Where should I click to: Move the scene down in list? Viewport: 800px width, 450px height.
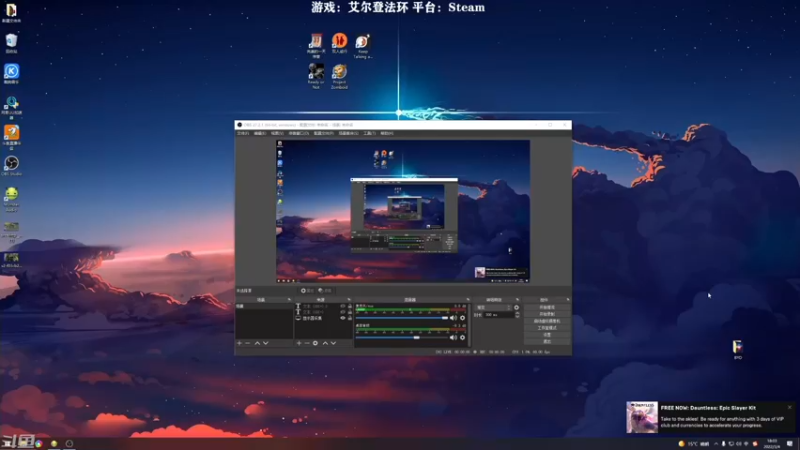click(x=265, y=343)
